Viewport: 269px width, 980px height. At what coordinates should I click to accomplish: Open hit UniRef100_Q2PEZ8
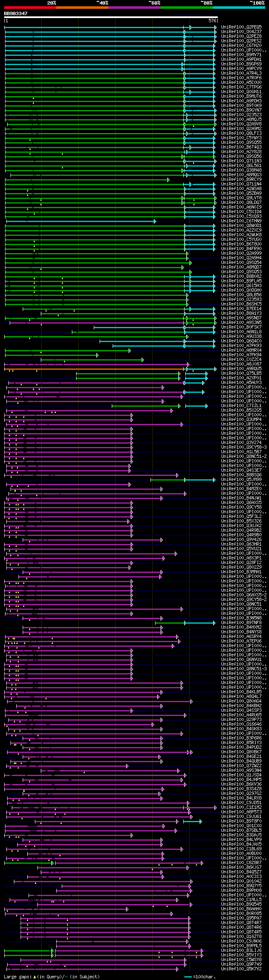coord(241,36)
